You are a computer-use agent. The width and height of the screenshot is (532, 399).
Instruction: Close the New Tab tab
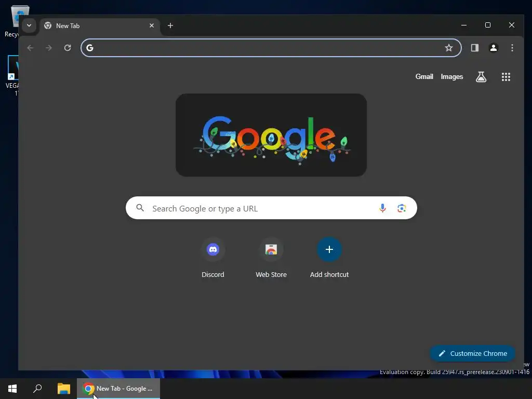coord(152,25)
